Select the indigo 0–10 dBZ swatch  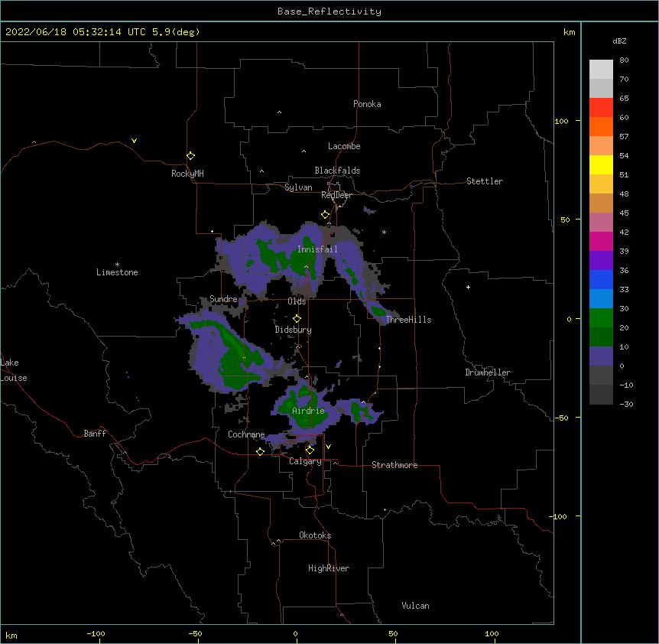[601, 356]
